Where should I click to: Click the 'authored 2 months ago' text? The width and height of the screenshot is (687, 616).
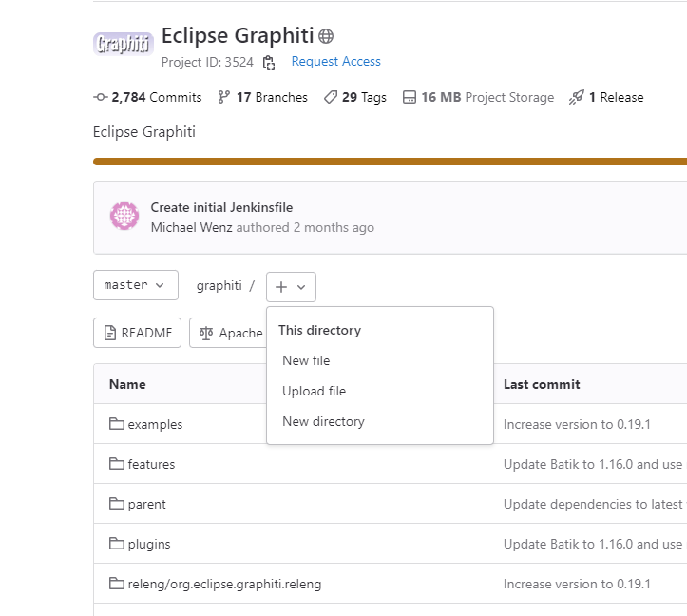(305, 227)
